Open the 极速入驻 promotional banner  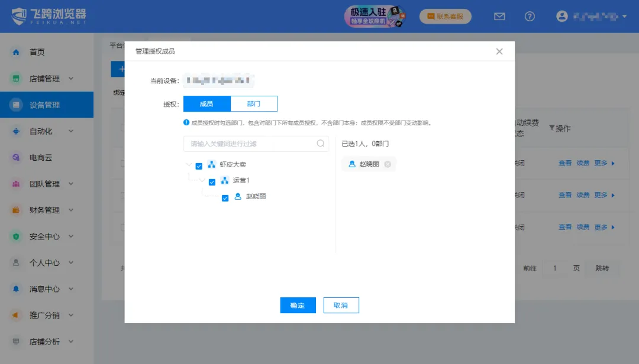pos(375,17)
